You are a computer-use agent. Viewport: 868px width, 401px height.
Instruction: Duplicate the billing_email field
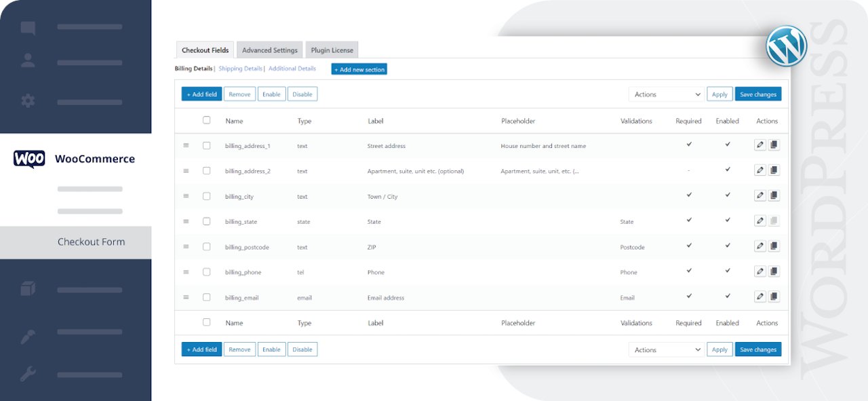(774, 296)
